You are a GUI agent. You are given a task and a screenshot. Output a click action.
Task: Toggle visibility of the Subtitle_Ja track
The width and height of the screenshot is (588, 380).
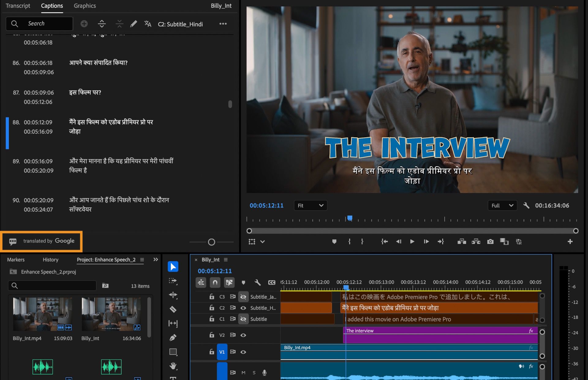click(x=243, y=297)
